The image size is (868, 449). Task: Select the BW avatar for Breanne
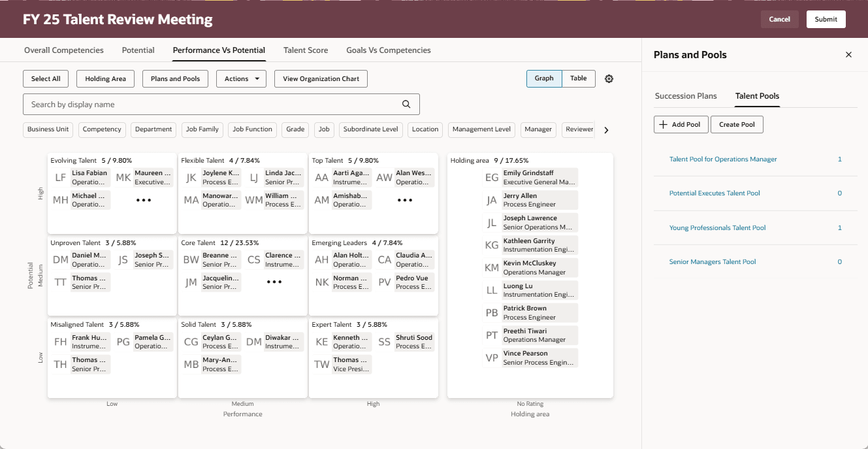pos(191,260)
